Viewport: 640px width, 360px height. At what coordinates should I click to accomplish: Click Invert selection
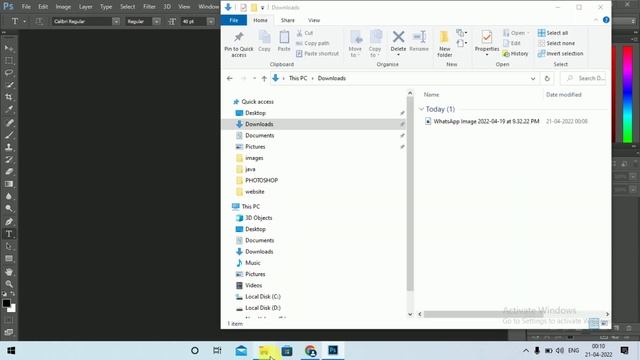(560, 53)
